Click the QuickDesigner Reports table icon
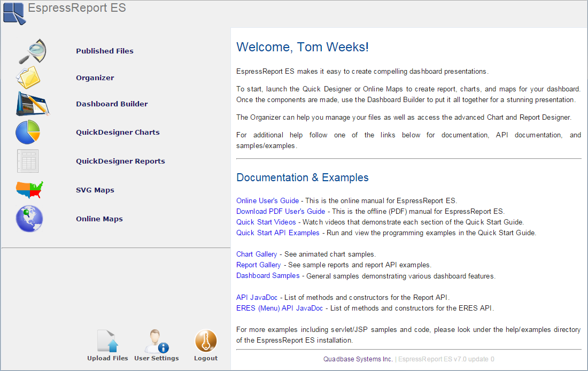Viewport: 588px width, 371px height. tap(28, 161)
